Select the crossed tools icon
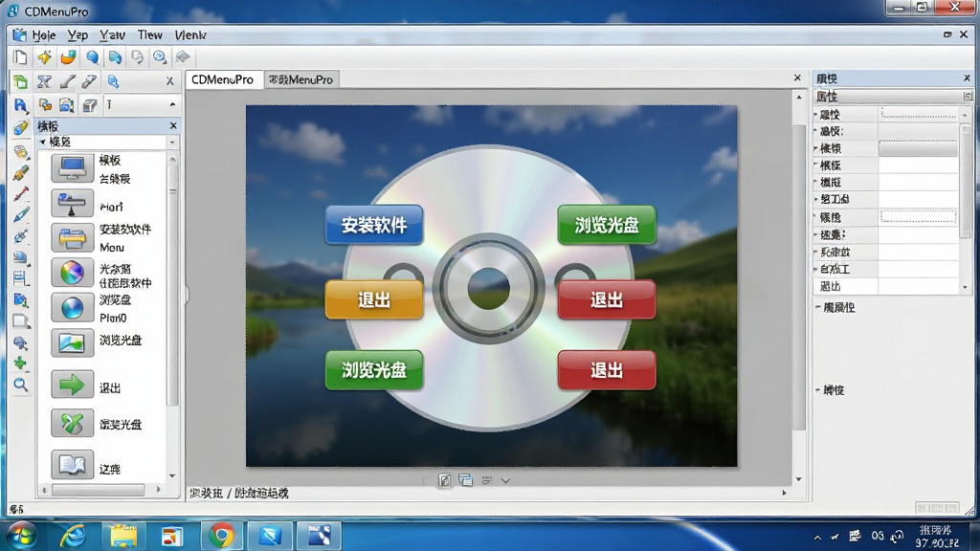 click(44, 81)
